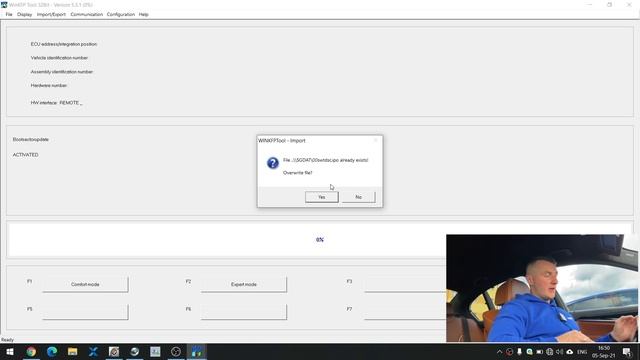Switch to the active WinKFP taskbar icon

(197, 351)
